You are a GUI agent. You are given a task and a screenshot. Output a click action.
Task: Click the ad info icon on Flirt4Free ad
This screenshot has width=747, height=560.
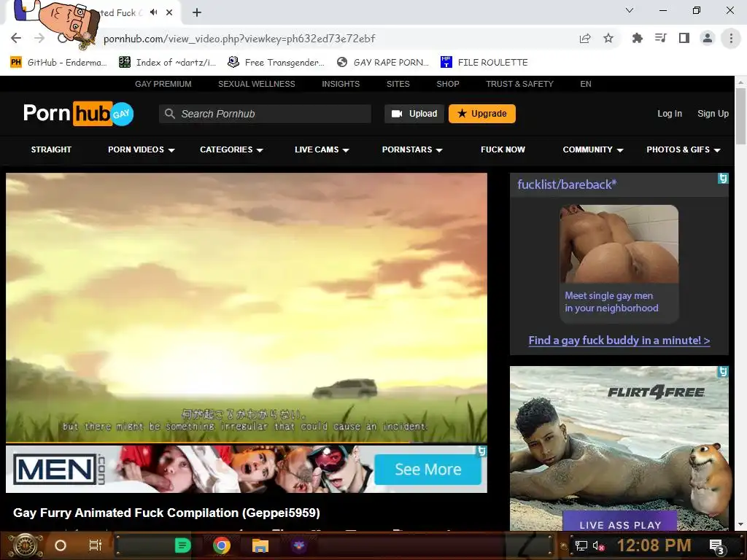(723, 371)
